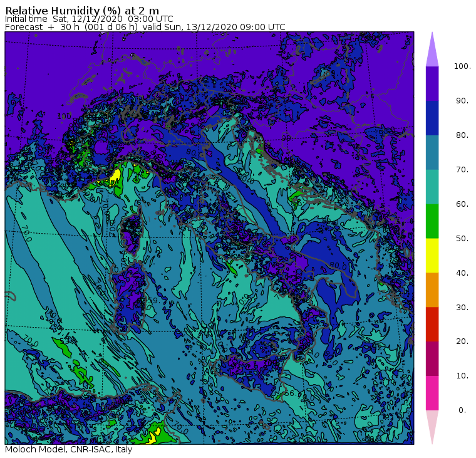Pick the orange 30–40 legend band
This screenshot has width=476, height=458.
[x=432, y=289]
